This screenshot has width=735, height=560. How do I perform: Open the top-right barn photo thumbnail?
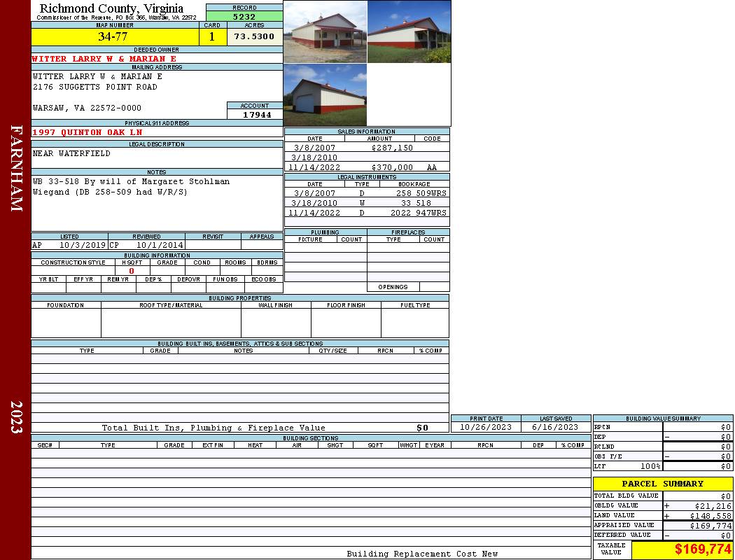(409, 32)
